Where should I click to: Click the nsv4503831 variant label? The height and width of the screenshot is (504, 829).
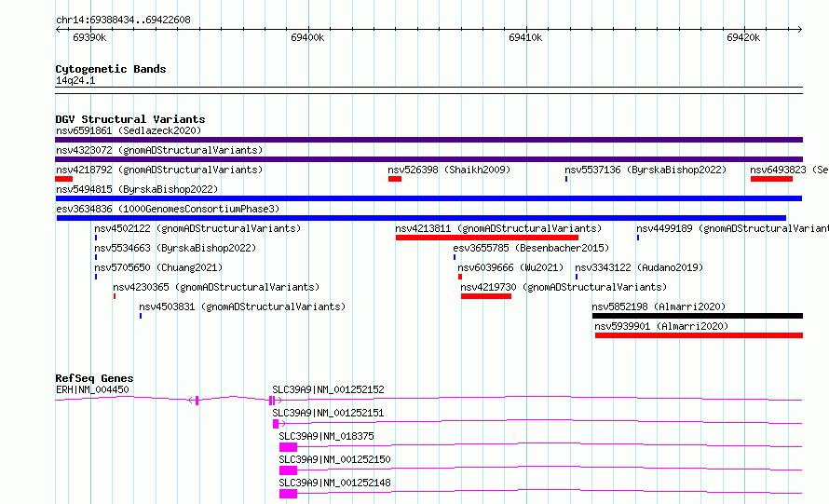[242, 306]
